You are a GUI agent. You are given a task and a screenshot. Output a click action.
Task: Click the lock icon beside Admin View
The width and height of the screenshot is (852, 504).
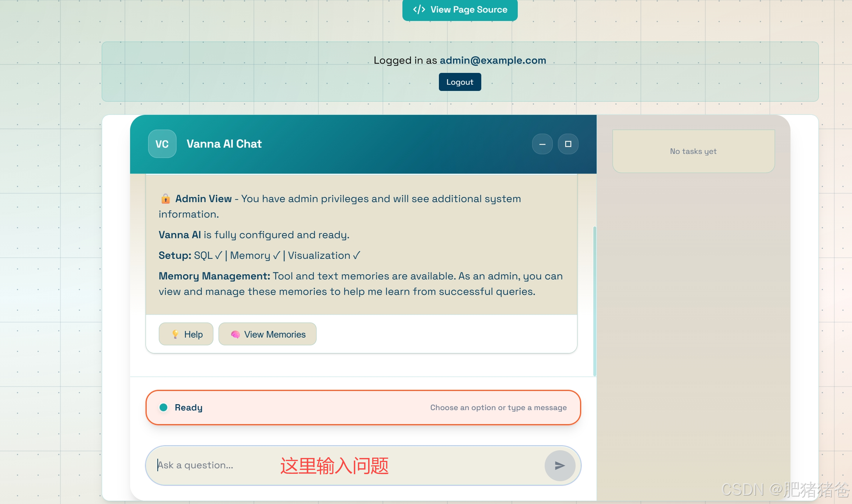click(x=165, y=199)
